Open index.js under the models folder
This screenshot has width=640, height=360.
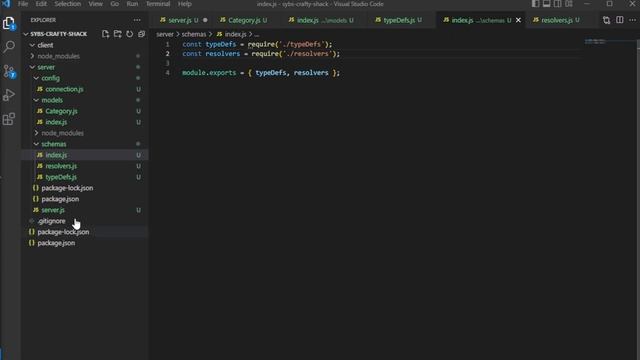(x=56, y=122)
